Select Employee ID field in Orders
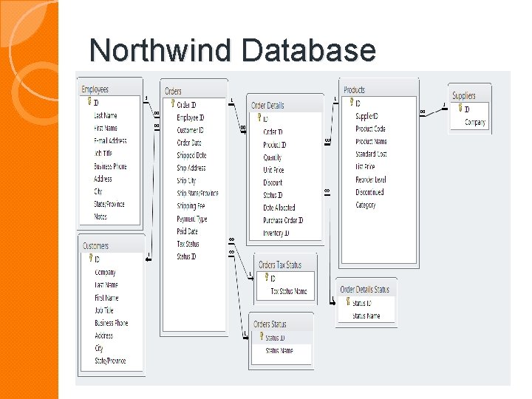The width and height of the screenshot is (532, 399). pyautogui.click(x=191, y=117)
